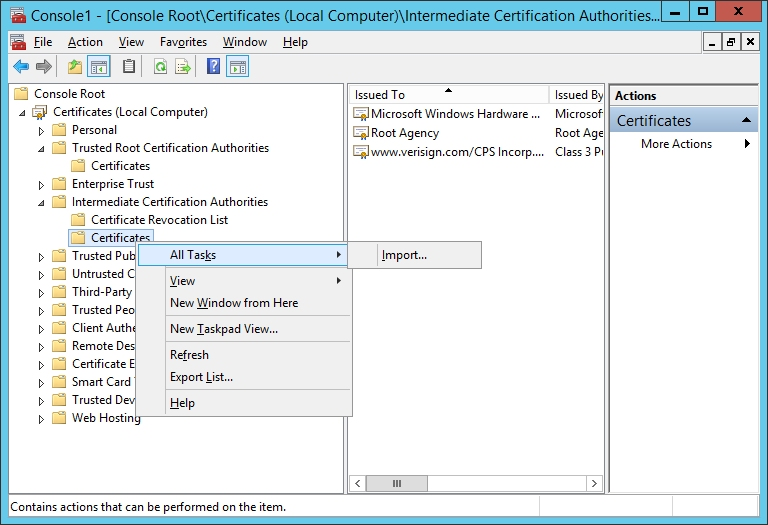This screenshot has height=525, width=768.
Task: Collapse the Certificates section in Actions pane
Action: coord(747,121)
